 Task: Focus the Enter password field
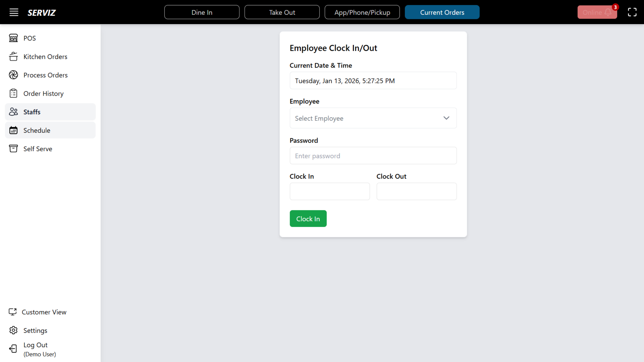click(x=373, y=156)
